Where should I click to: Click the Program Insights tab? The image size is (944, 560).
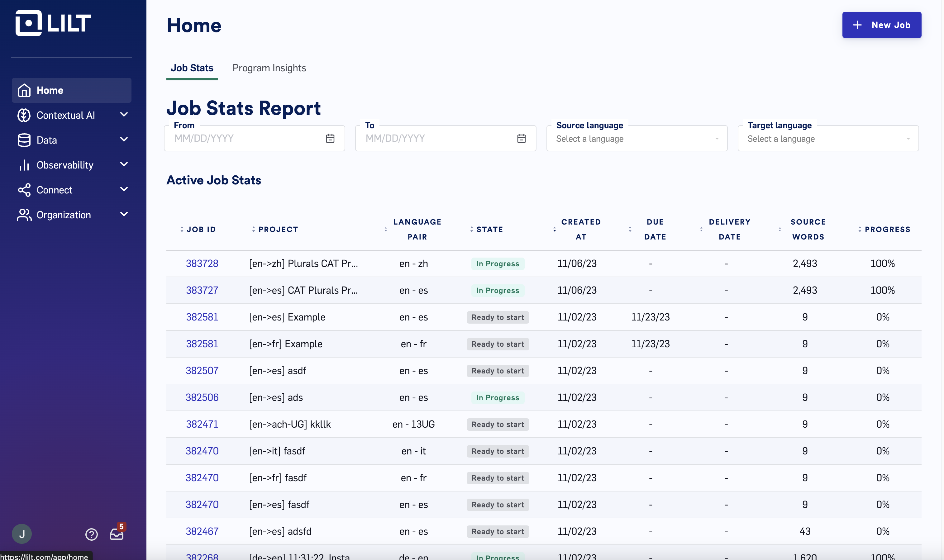(x=269, y=67)
